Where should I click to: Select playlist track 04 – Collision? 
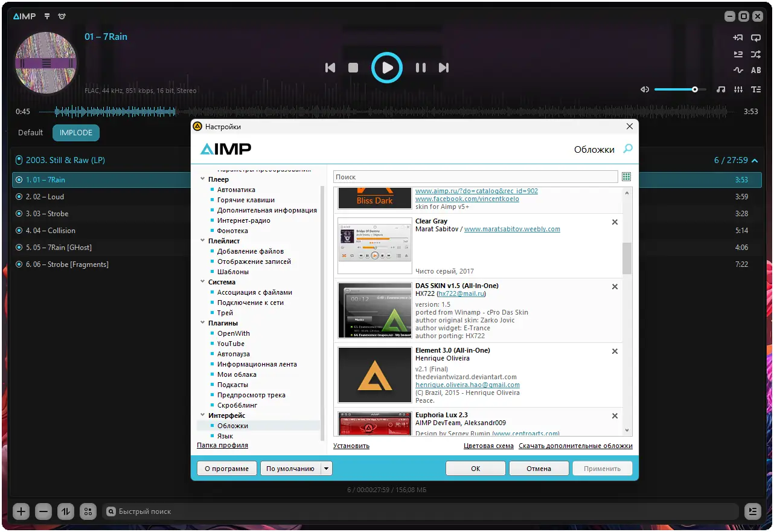click(x=386, y=231)
